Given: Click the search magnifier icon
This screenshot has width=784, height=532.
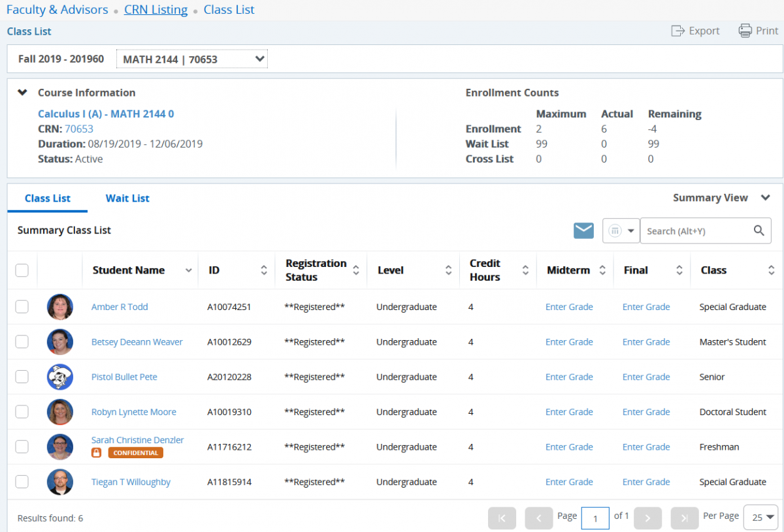Looking at the screenshot, I should point(759,230).
